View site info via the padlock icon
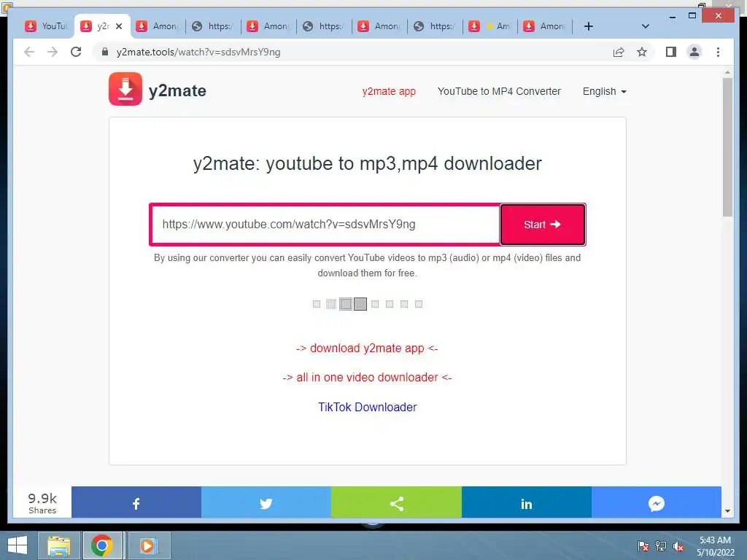Screen dimensions: 747x560 pos(105,52)
